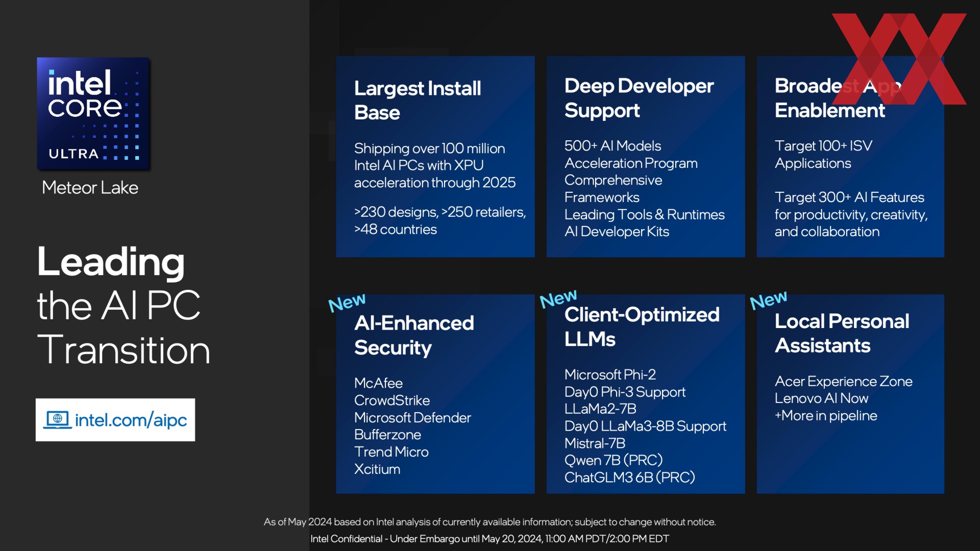The height and width of the screenshot is (551, 980).
Task: Click '+More in pipeline' line
Action: 826,416
